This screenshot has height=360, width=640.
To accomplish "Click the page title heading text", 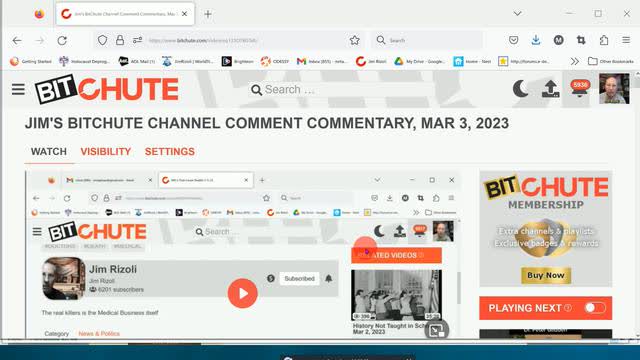I will 267,123.
